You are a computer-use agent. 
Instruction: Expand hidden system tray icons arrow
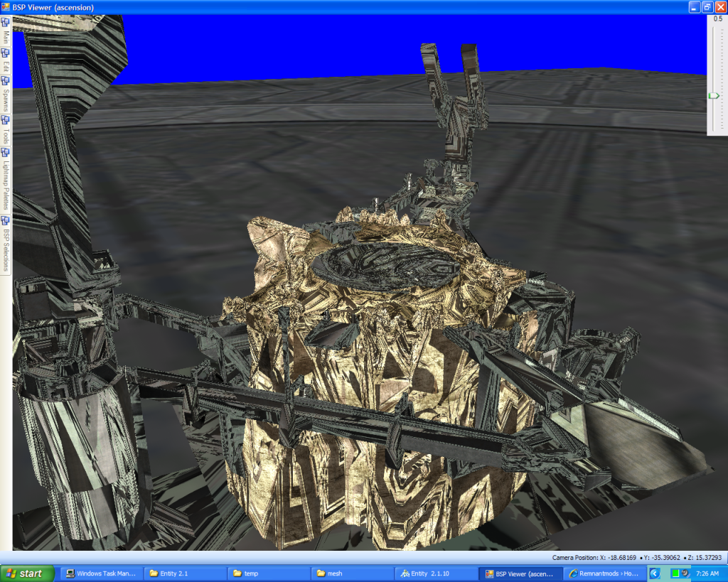tap(655, 573)
